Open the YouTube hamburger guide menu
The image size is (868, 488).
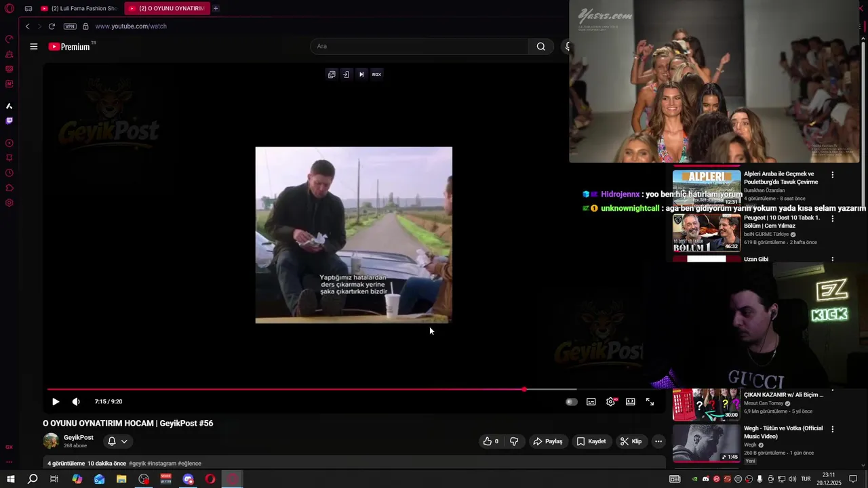click(x=33, y=46)
